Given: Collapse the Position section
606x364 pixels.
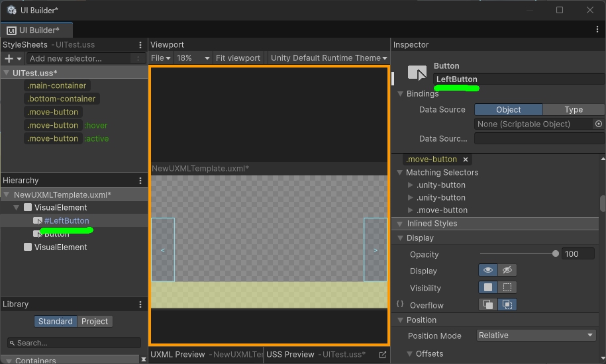Looking at the screenshot, I should (401, 320).
